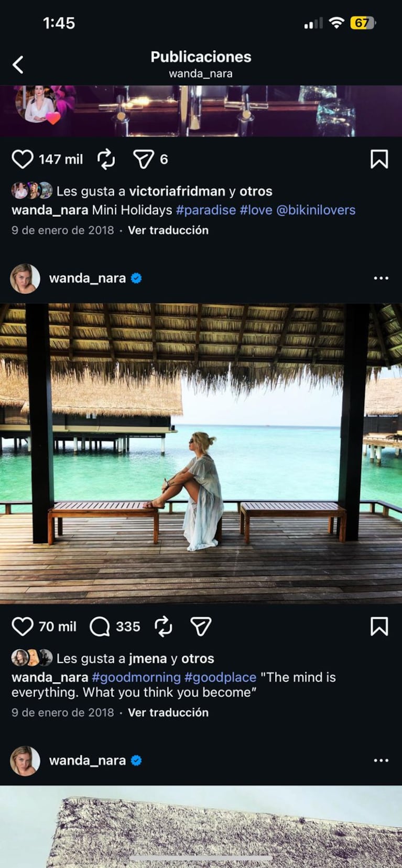The height and width of the screenshot is (868, 402).
Task: Open the Publicaciones header title
Action: point(201,57)
